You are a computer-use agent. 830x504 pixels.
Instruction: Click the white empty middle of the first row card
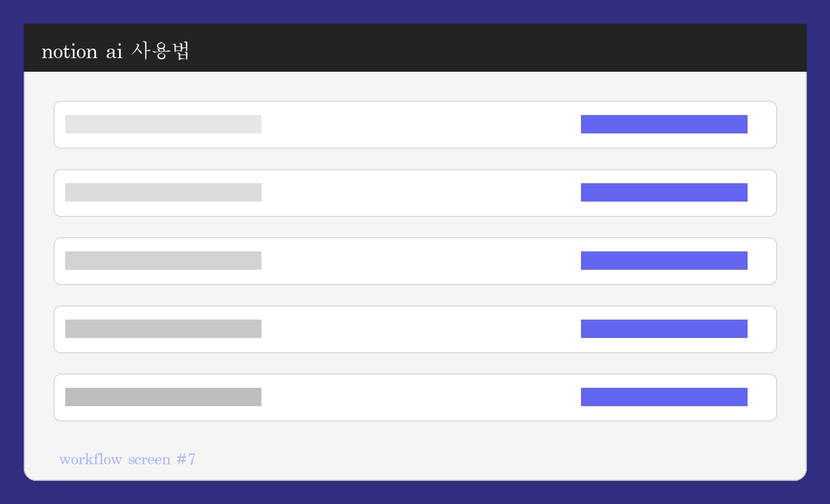(x=421, y=125)
